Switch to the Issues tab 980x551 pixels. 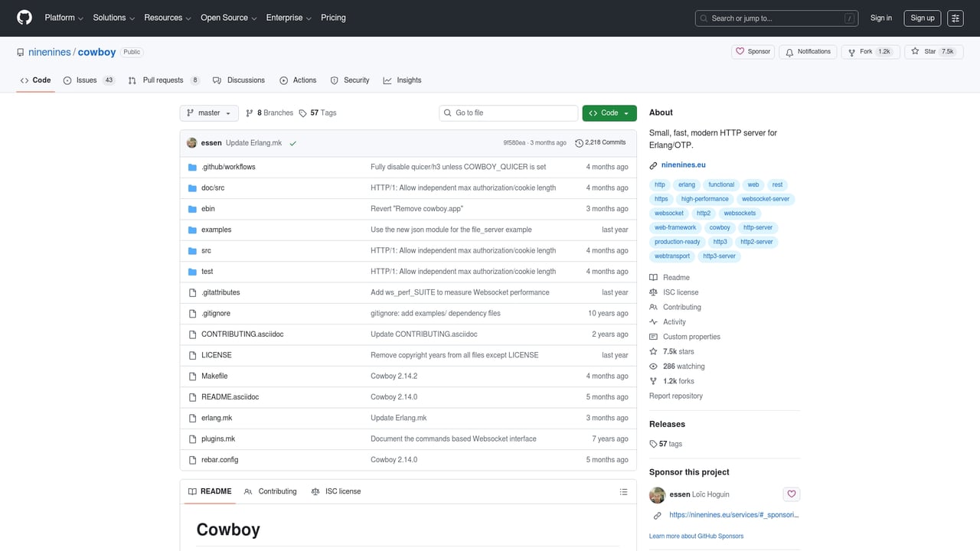pyautogui.click(x=87, y=80)
